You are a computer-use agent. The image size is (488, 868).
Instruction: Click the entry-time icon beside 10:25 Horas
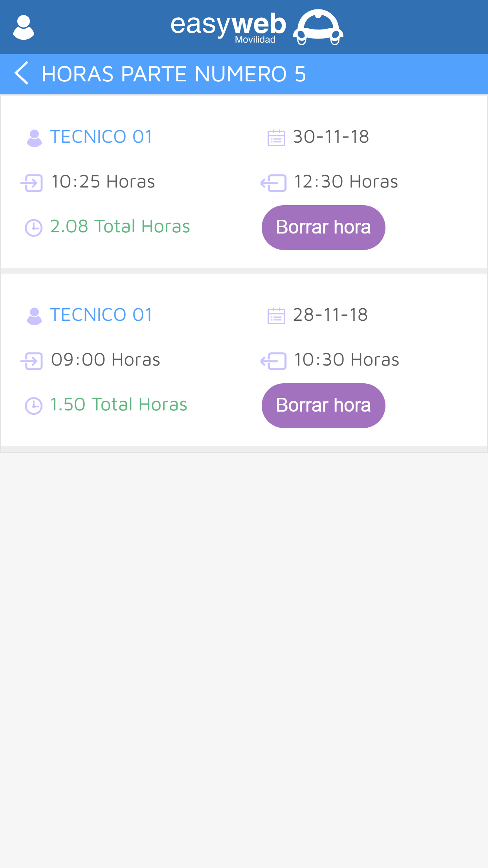pyautogui.click(x=32, y=183)
